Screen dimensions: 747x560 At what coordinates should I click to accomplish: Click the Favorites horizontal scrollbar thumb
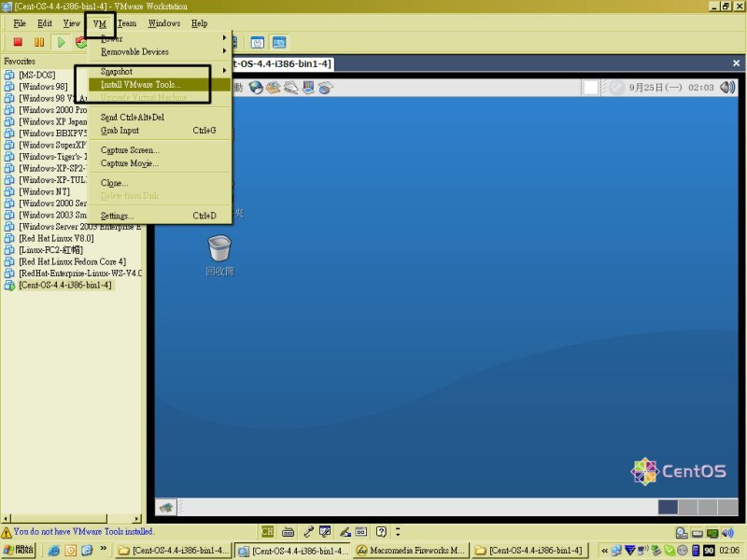pos(59,518)
